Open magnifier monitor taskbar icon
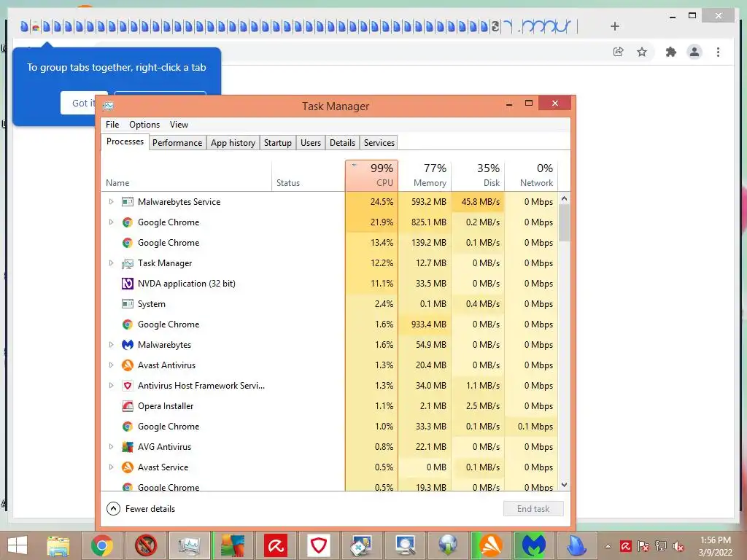 pyautogui.click(x=405, y=545)
